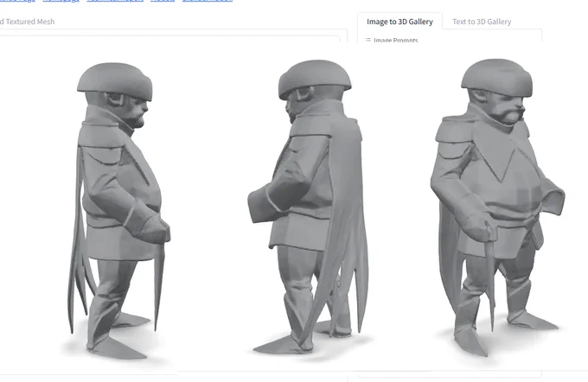
Task: Click the Image Prompts label
Action: point(396,40)
